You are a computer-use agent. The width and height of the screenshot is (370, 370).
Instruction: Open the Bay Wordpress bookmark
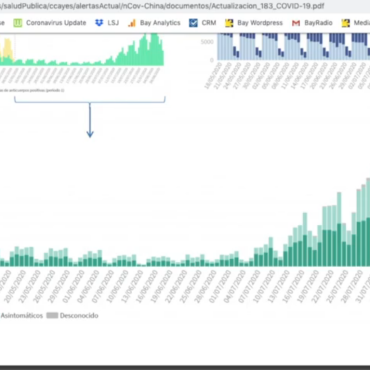[260, 23]
